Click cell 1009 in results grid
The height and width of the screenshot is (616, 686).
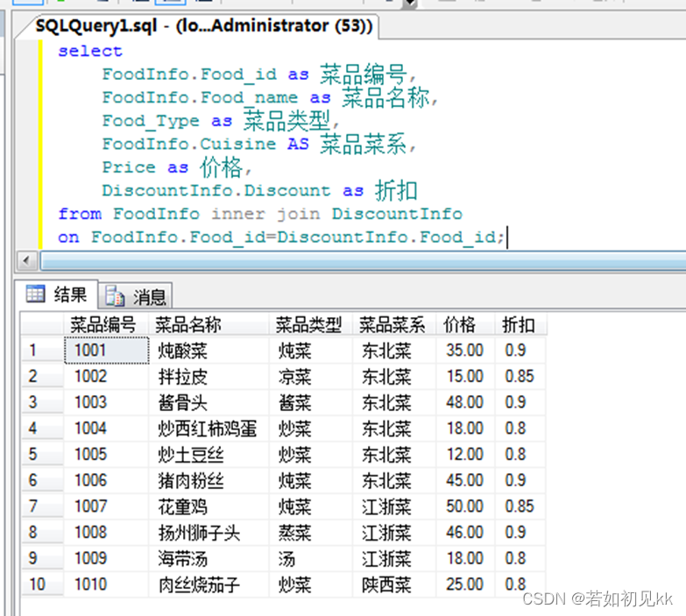click(106, 558)
